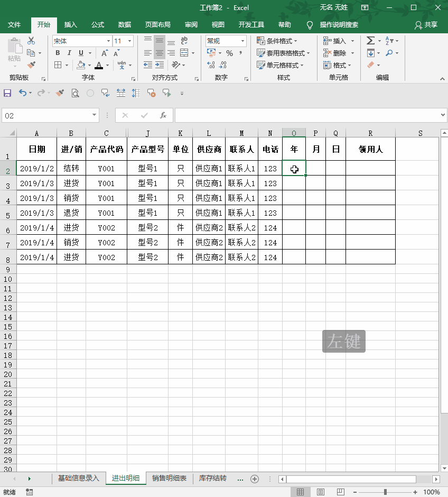Undo the last action

click(23, 93)
